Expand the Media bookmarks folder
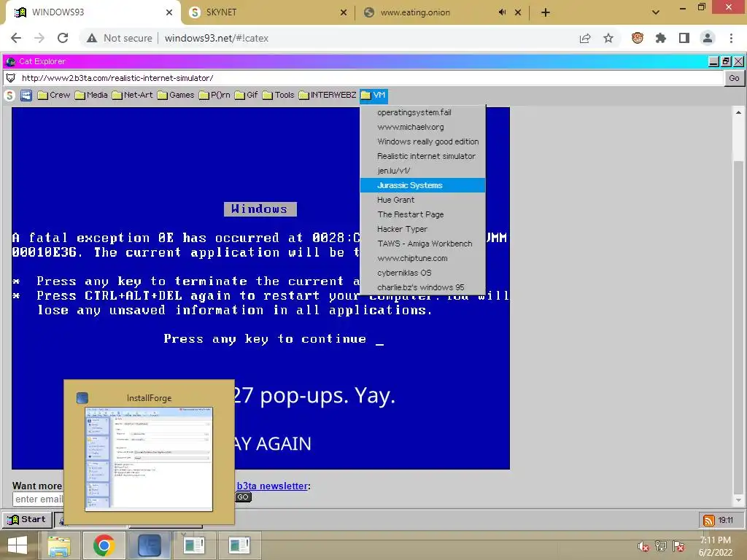747x560 pixels. point(91,96)
